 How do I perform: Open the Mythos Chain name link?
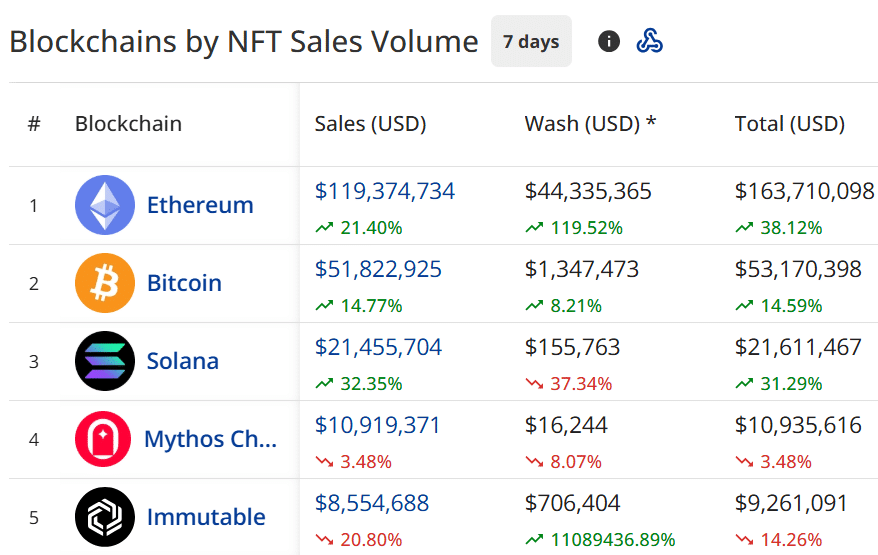point(210,439)
